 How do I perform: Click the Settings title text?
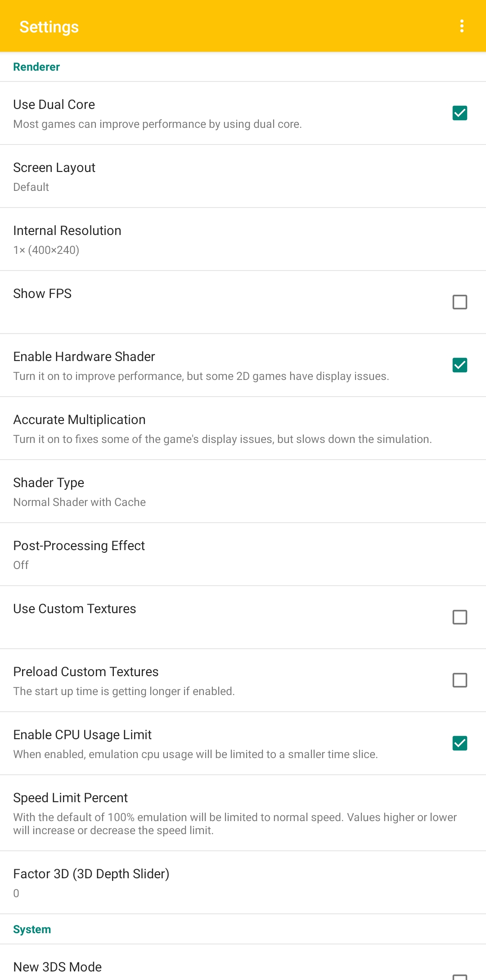coord(49,27)
